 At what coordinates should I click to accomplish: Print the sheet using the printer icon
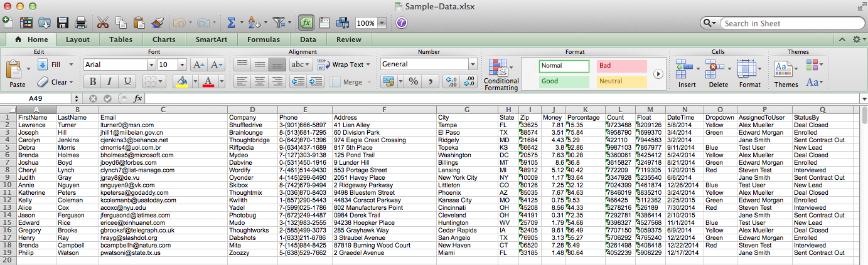(80, 23)
